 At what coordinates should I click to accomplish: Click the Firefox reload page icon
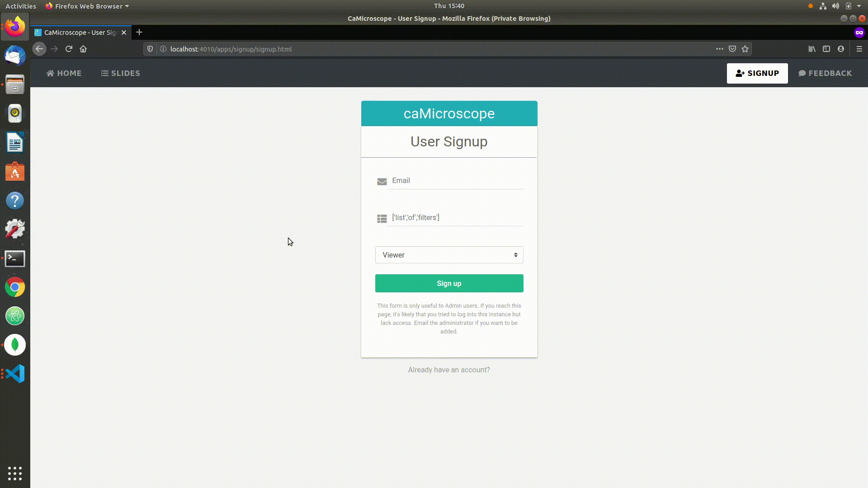pyautogui.click(x=69, y=49)
